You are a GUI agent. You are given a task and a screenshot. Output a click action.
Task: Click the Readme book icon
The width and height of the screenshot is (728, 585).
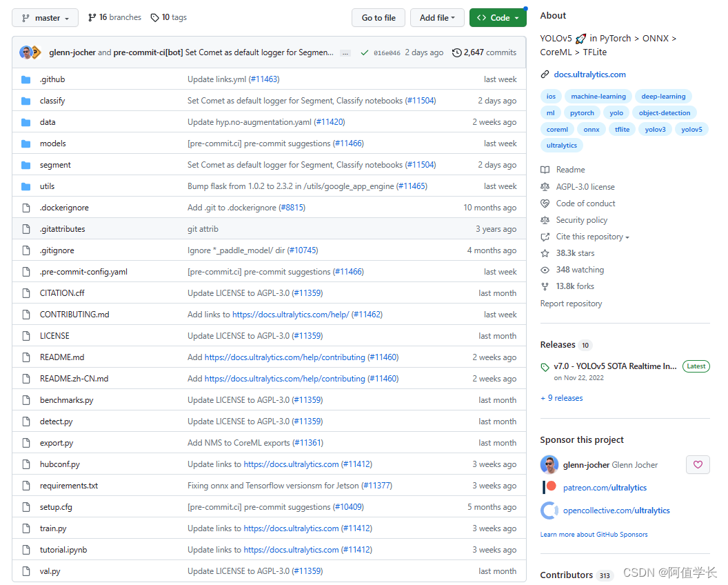coord(545,170)
